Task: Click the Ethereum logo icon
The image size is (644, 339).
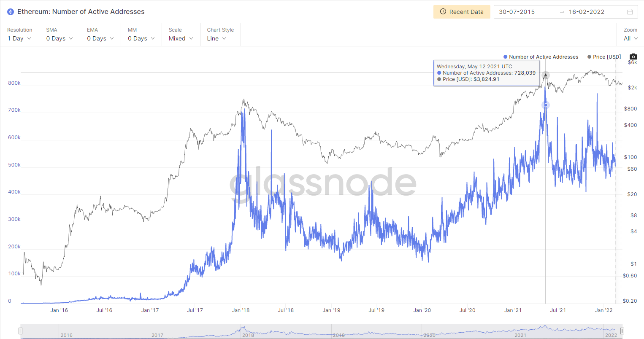Action: [11, 12]
